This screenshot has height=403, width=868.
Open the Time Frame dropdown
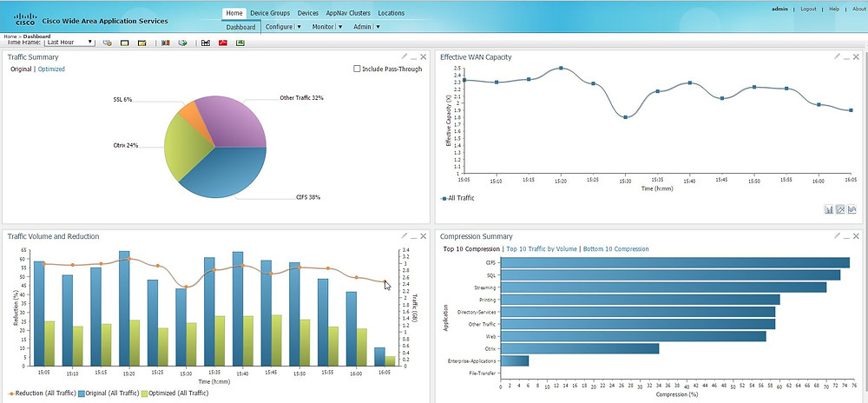(69, 42)
